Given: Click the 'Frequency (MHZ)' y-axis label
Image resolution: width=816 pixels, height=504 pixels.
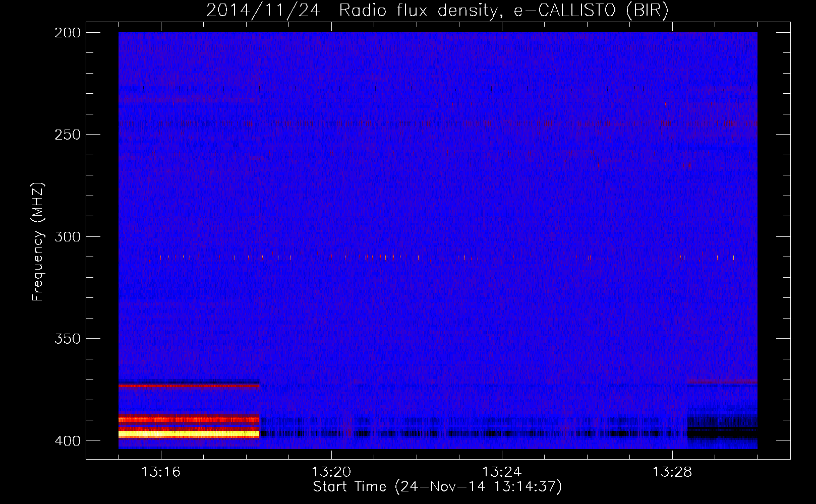Looking at the screenshot, I should pos(38,242).
